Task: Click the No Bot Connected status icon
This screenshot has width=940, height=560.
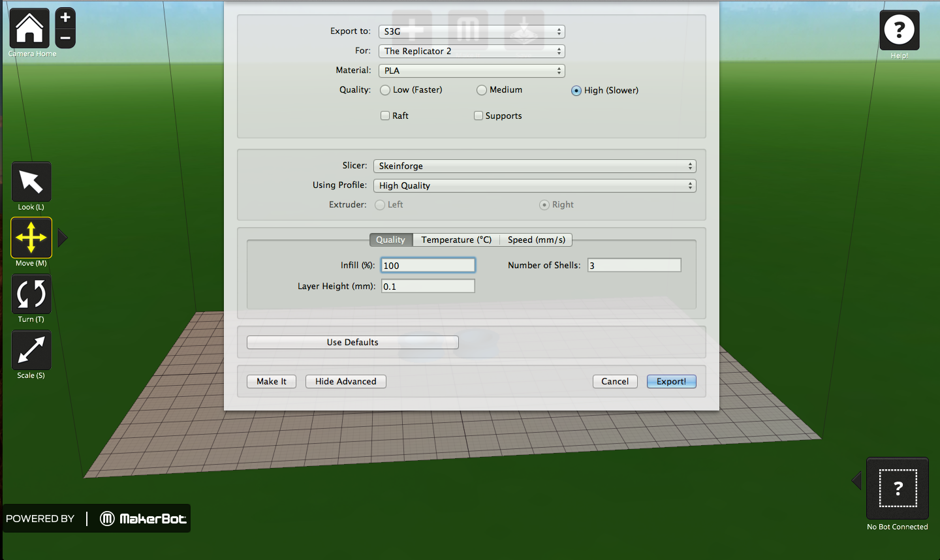Action: click(x=898, y=488)
